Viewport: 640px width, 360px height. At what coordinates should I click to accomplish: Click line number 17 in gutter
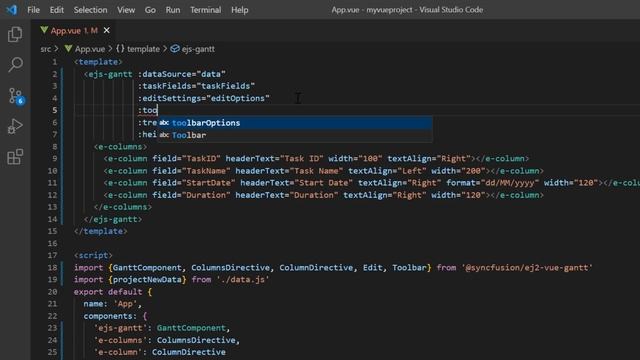52,256
